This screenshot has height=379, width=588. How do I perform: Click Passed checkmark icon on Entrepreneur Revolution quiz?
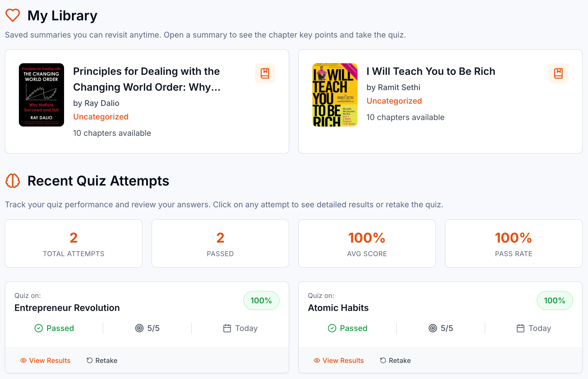click(39, 328)
